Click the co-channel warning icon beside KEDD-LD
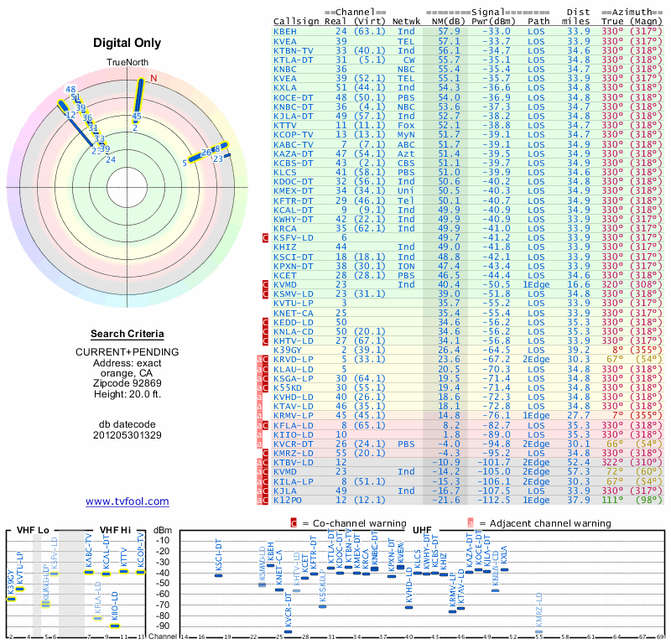The width and height of the screenshot is (671, 644). click(266, 321)
